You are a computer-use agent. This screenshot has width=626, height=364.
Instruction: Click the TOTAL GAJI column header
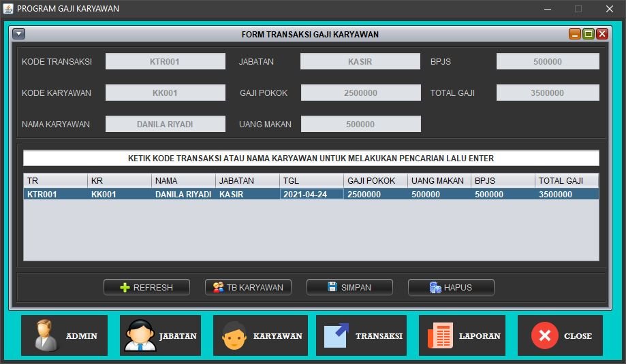point(566,180)
